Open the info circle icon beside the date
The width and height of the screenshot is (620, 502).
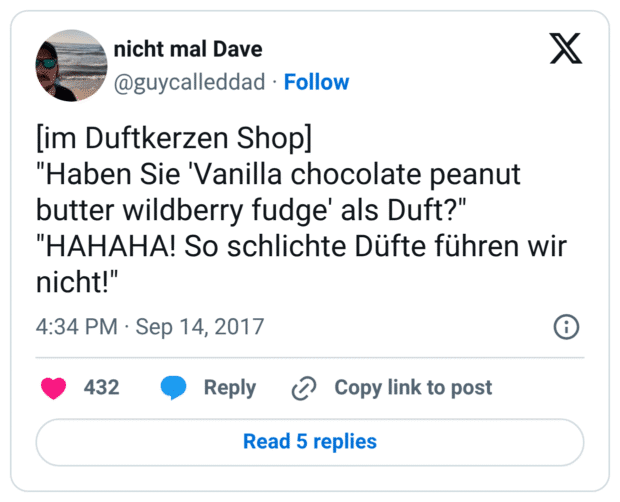[x=566, y=327]
